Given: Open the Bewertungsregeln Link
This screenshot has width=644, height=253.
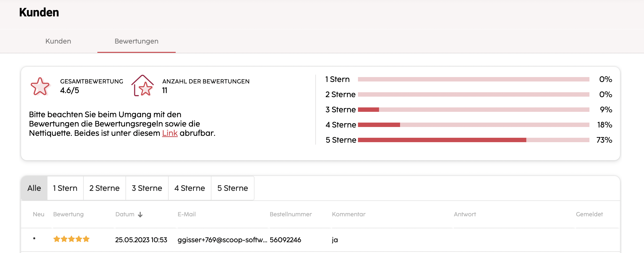Looking at the screenshot, I should (170, 133).
